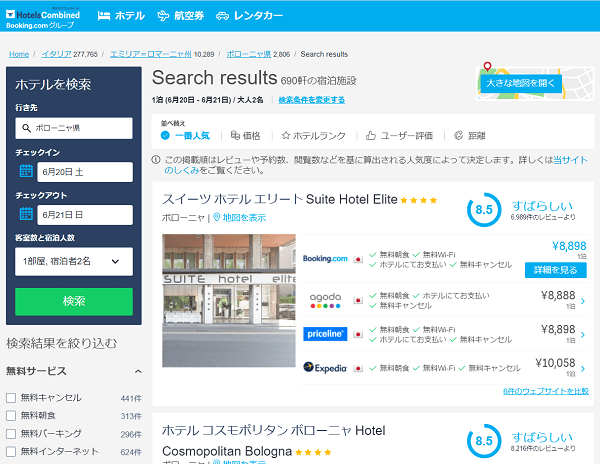Open the 当サイトのしくみ link
The width and height of the screenshot is (600, 464).
pos(570,160)
